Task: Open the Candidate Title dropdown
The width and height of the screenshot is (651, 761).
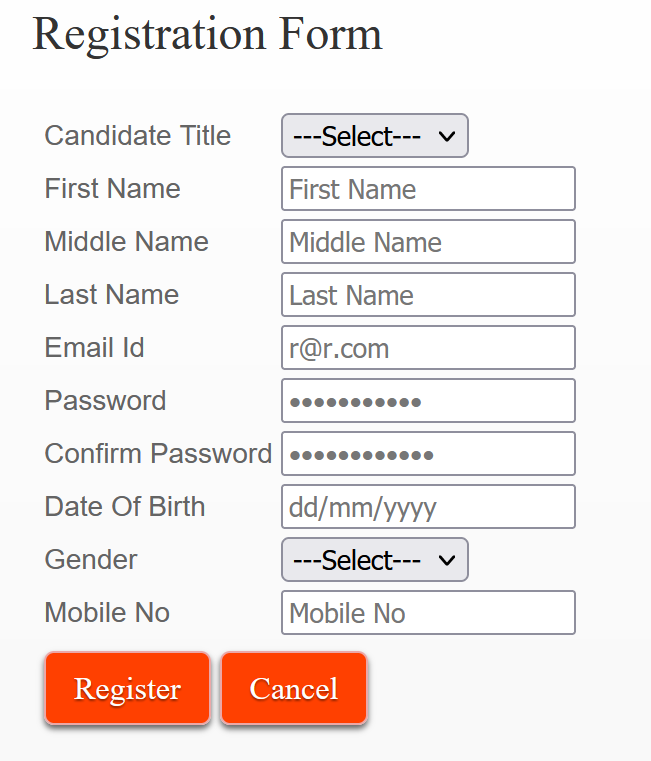Action: tap(375, 136)
